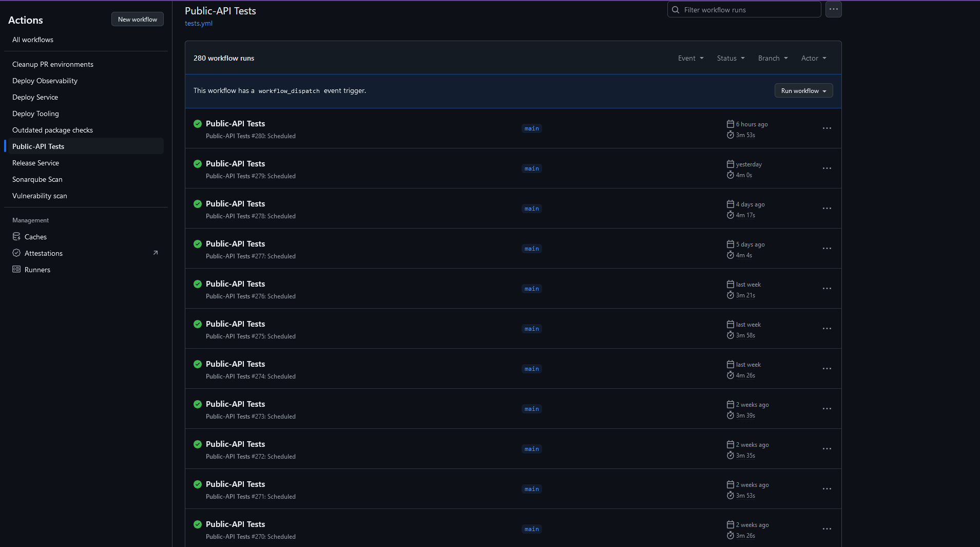Click the Attestations external link arrow

[156, 253]
